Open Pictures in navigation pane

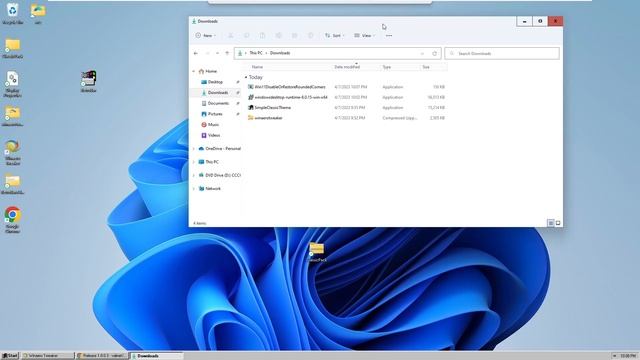coord(212,114)
